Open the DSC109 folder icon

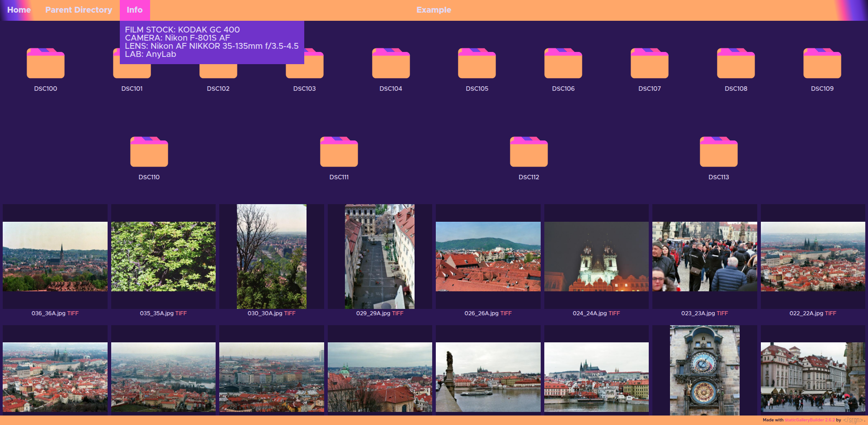[x=822, y=64]
